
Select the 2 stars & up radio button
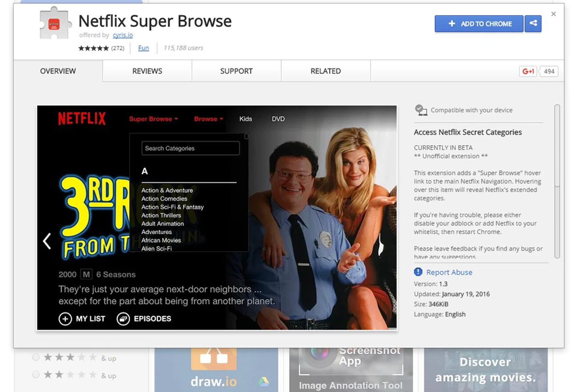(x=36, y=375)
